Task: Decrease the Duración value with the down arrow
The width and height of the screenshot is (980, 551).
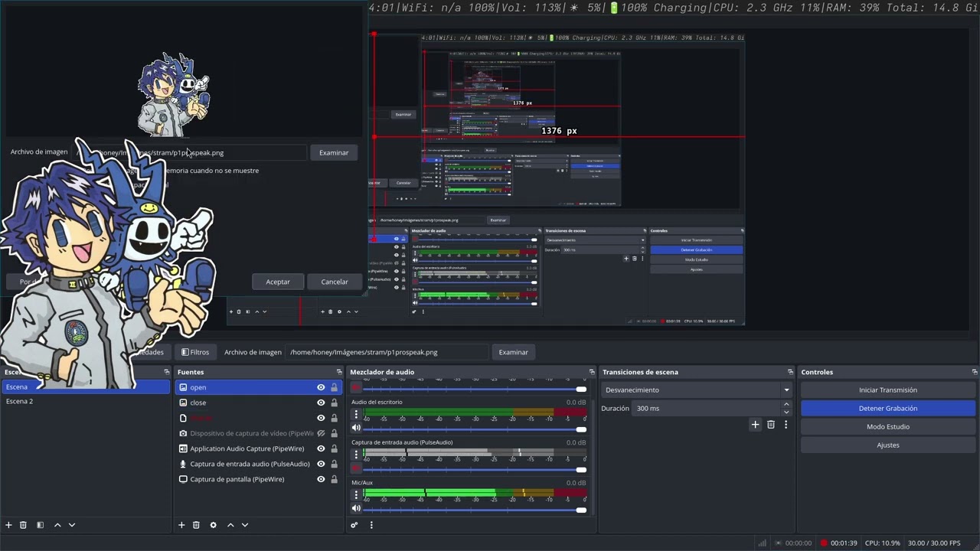Action: [786, 412]
